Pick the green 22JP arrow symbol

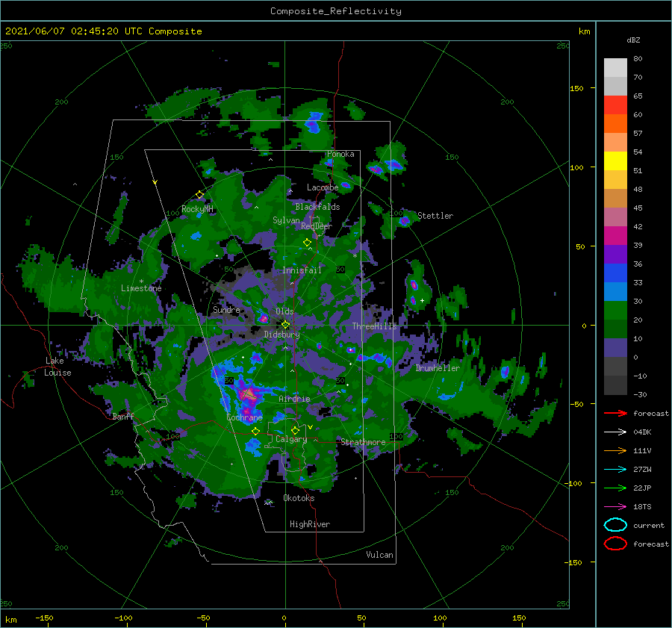click(615, 488)
